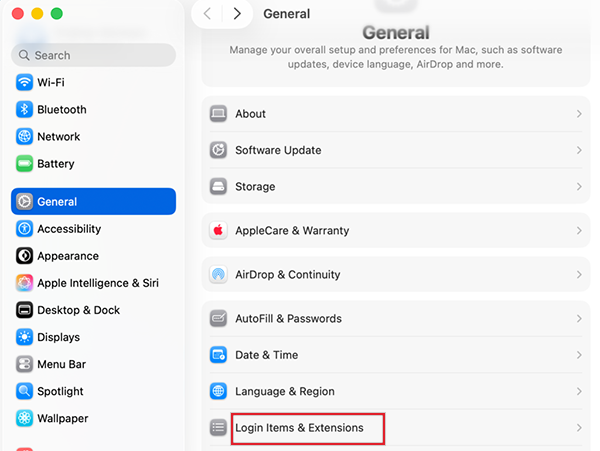Expand the AppleCare & Warranty chevron
The width and height of the screenshot is (600, 451).
579,230
